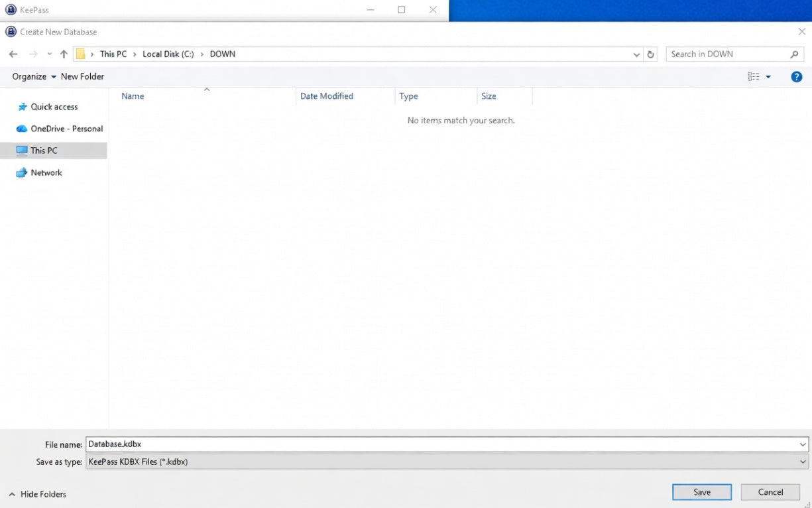Open Quick access in the sidebar
This screenshot has height=508, width=812.
pos(54,107)
